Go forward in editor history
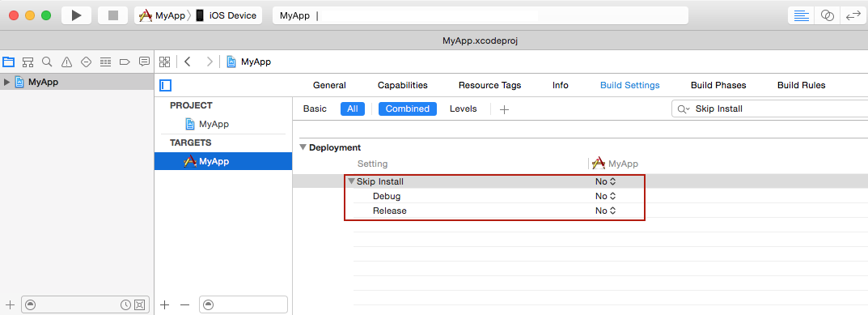 tap(210, 62)
